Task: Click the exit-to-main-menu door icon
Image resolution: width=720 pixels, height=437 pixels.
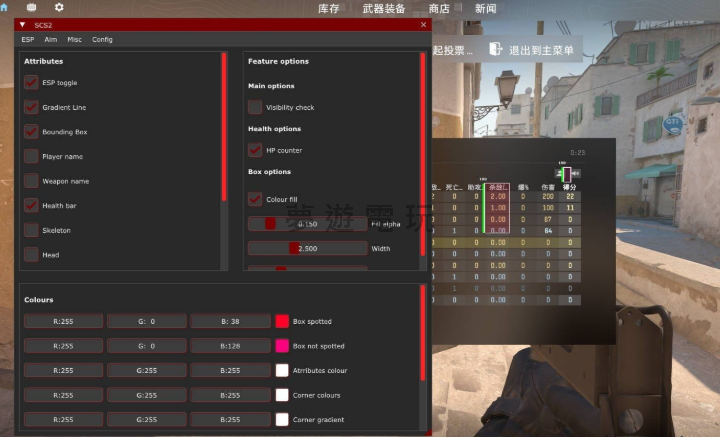Action: click(495, 48)
